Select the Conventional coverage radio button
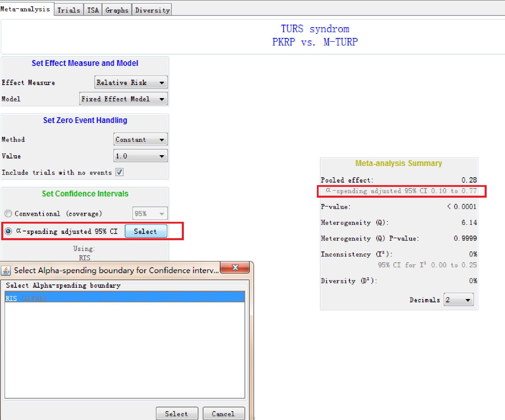 pos(8,214)
